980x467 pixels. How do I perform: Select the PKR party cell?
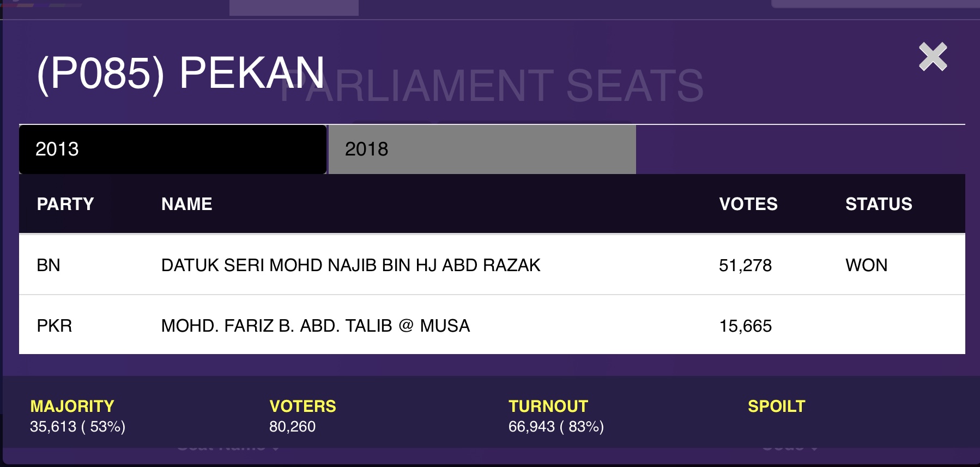coord(55,326)
